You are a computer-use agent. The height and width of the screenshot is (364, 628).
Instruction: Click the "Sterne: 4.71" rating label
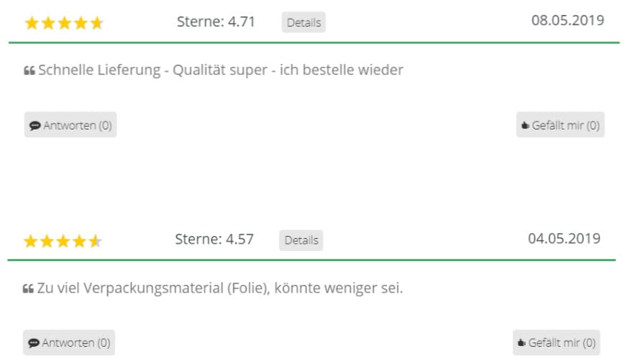(x=216, y=22)
